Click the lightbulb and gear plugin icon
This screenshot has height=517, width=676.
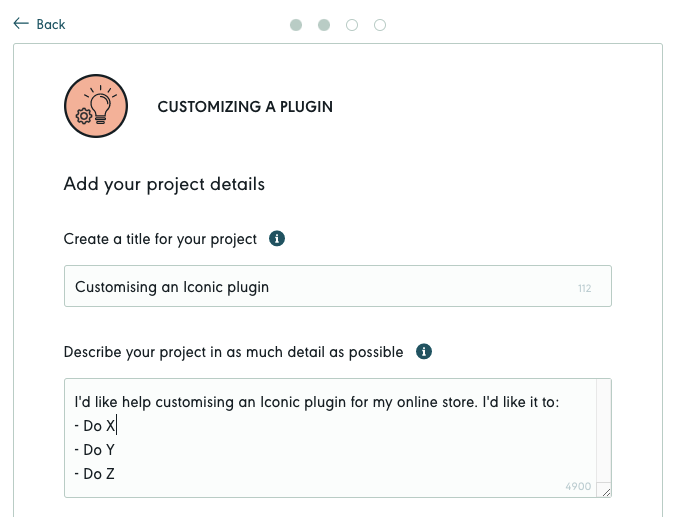coord(95,106)
